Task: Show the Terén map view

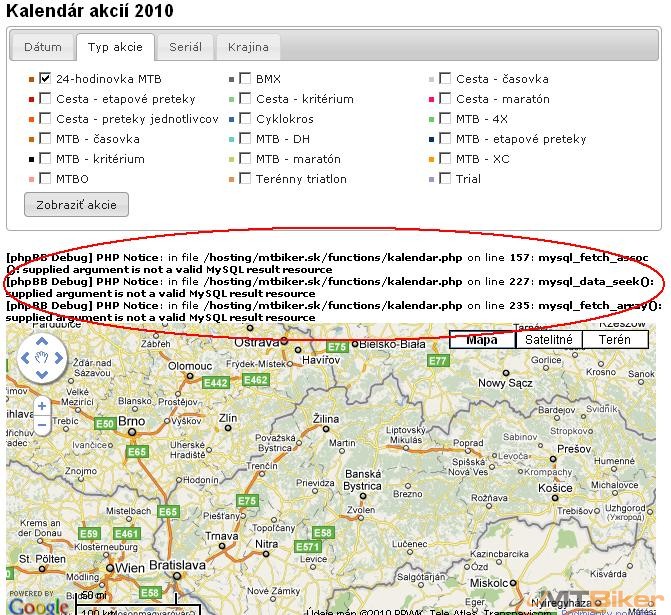Action: tap(615, 340)
